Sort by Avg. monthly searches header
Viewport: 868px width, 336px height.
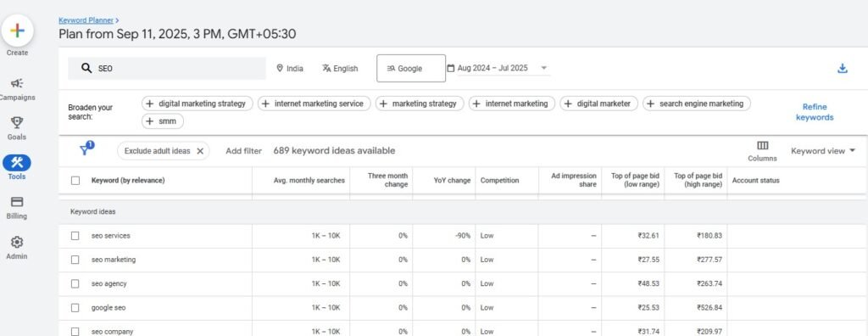pyautogui.click(x=309, y=181)
